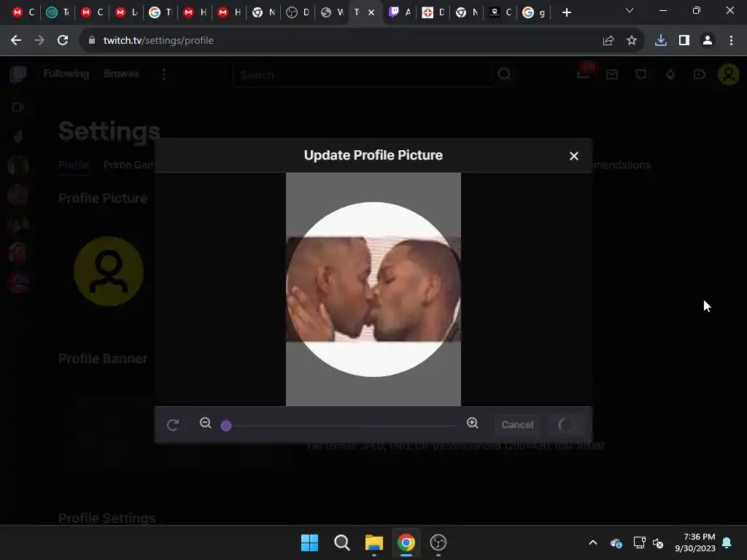Select the Prime Gaming settings tab
747x560 pixels.
tap(128, 165)
